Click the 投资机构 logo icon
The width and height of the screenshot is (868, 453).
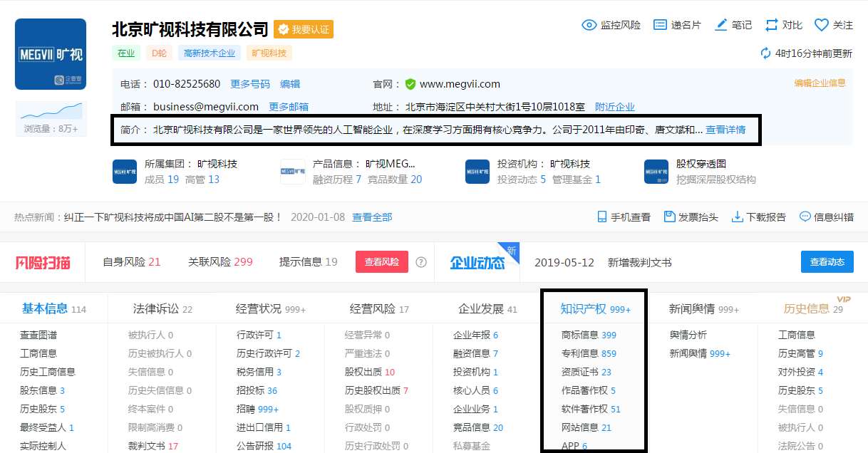(477, 172)
